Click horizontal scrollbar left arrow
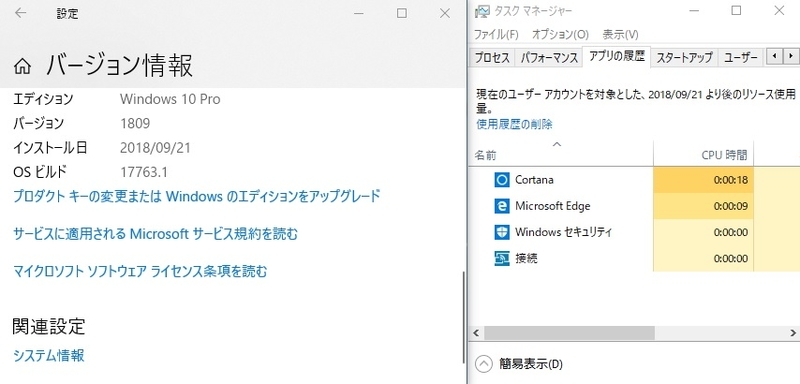The image size is (800, 384). (476, 333)
